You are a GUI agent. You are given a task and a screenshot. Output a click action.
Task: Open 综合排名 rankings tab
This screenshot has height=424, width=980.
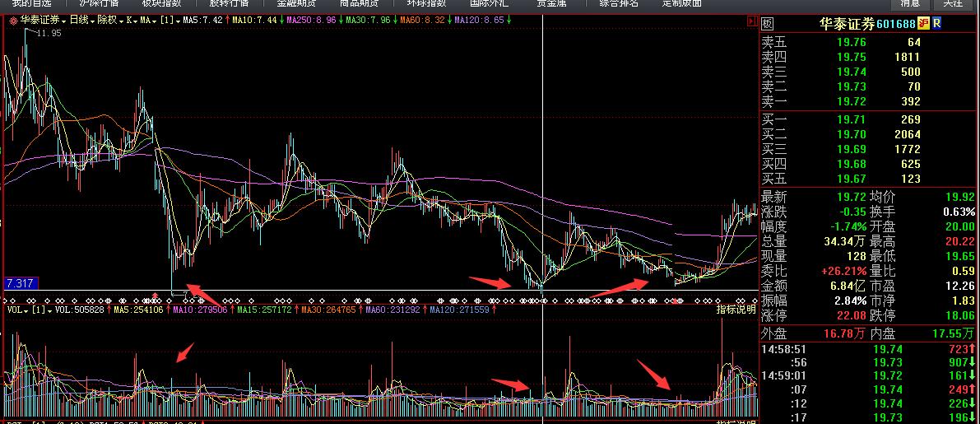tap(619, 3)
